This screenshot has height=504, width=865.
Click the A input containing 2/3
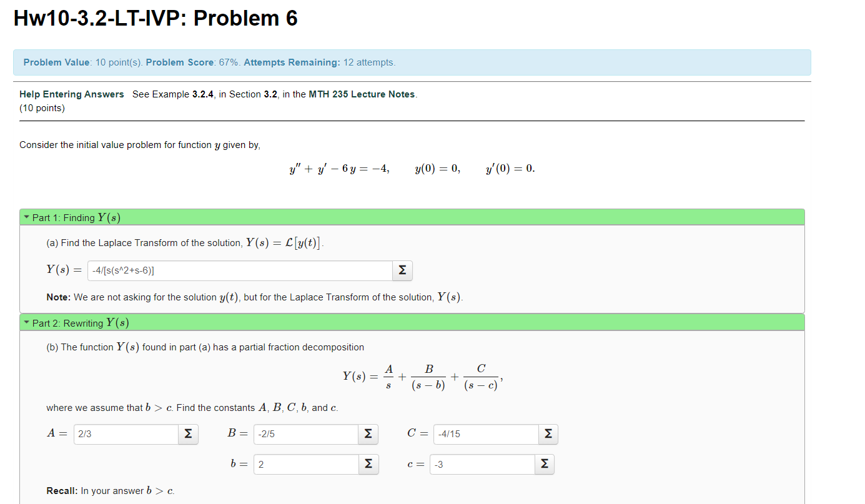tap(125, 433)
